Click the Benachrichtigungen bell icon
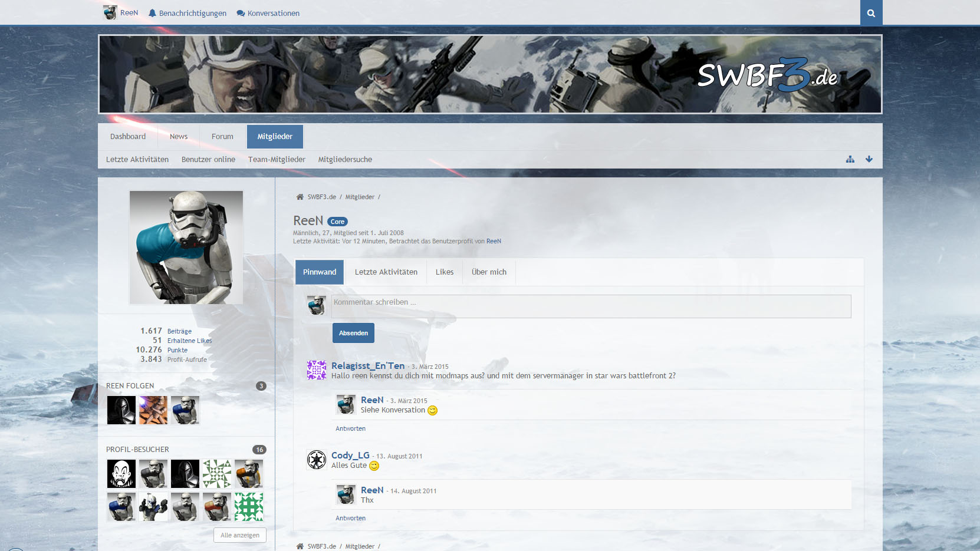The height and width of the screenshot is (551, 980). (152, 13)
